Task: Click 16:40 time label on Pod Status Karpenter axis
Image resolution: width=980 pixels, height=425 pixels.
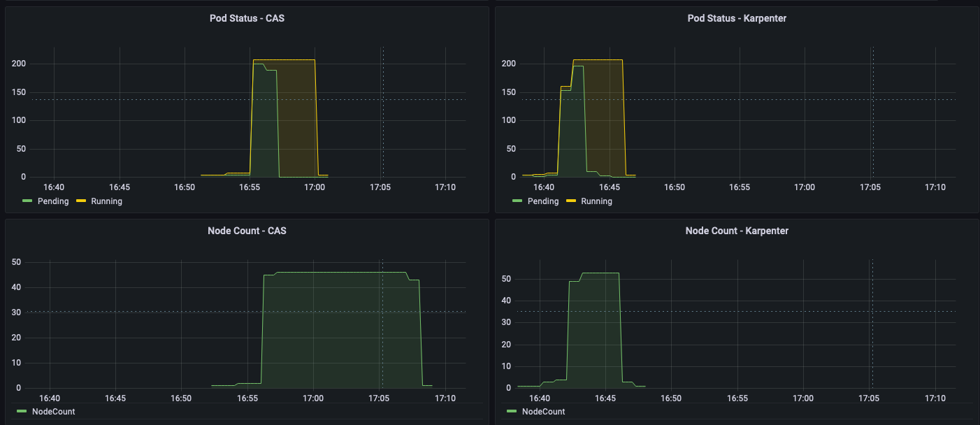Action: [x=543, y=187]
